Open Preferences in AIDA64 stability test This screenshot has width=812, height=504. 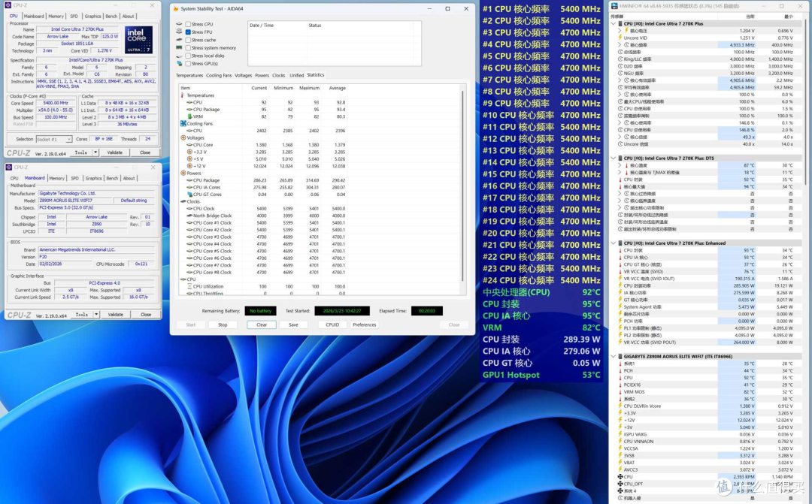(x=365, y=325)
